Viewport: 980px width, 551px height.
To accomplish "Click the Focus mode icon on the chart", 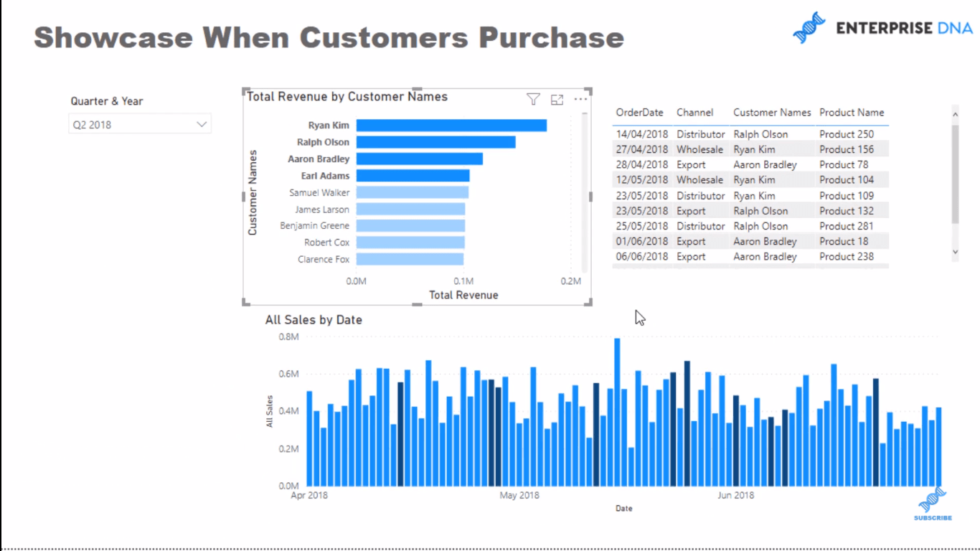I will (x=557, y=100).
